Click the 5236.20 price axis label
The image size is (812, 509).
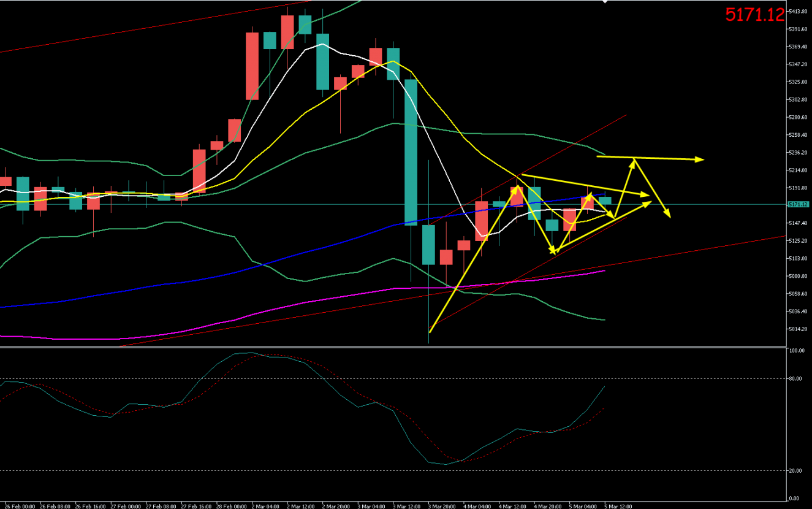pos(798,152)
